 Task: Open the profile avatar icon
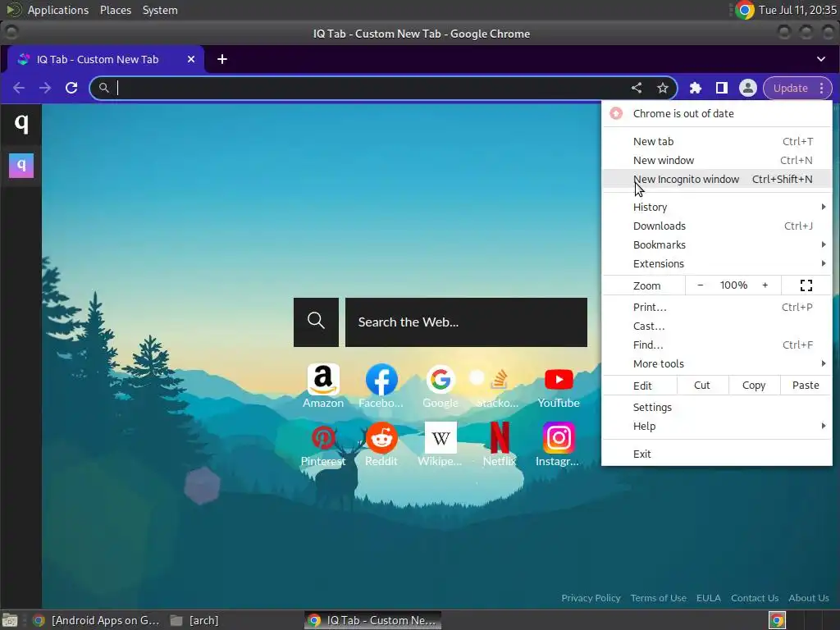(x=748, y=88)
